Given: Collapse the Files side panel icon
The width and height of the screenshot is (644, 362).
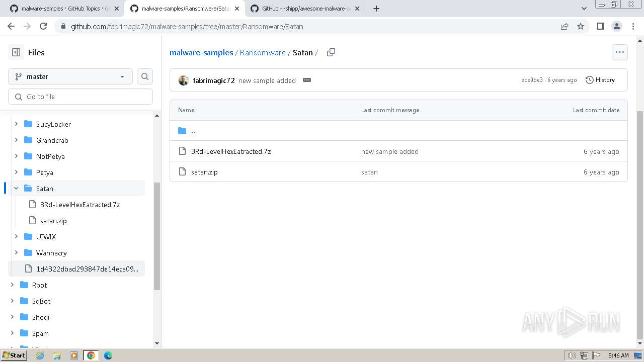Looking at the screenshot, I should pyautogui.click(x=16, y=52).
